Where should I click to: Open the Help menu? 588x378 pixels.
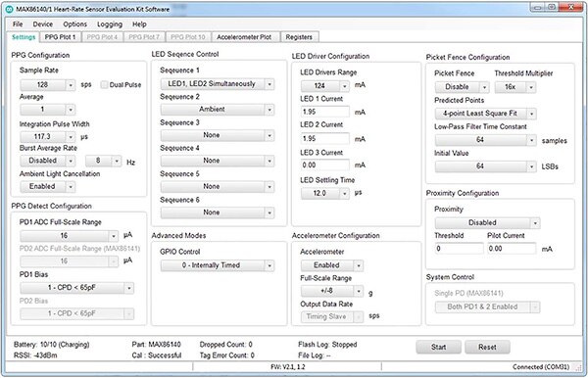tap(139, 24)
